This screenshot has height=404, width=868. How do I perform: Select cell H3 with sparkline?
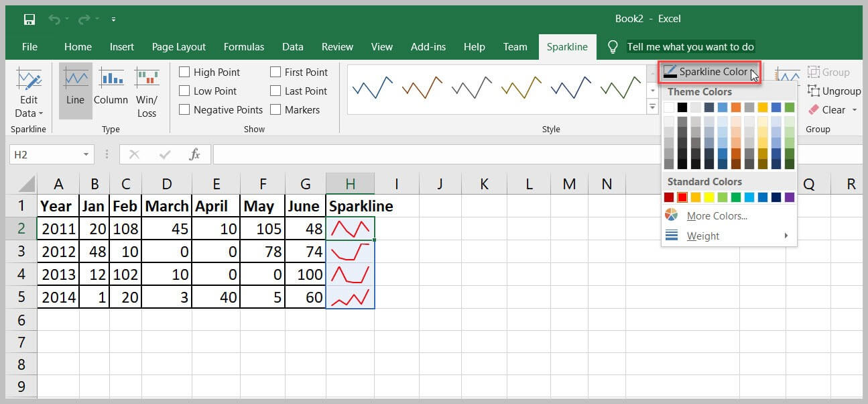350,252
